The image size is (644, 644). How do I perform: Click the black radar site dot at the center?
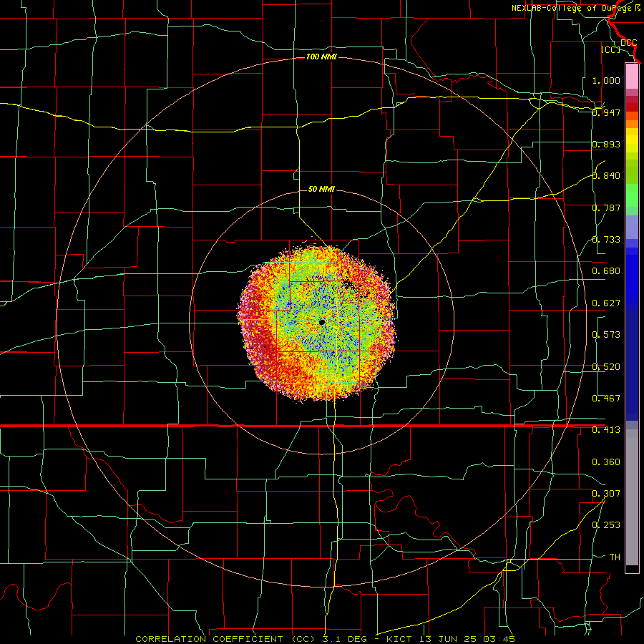click(322, 323)
